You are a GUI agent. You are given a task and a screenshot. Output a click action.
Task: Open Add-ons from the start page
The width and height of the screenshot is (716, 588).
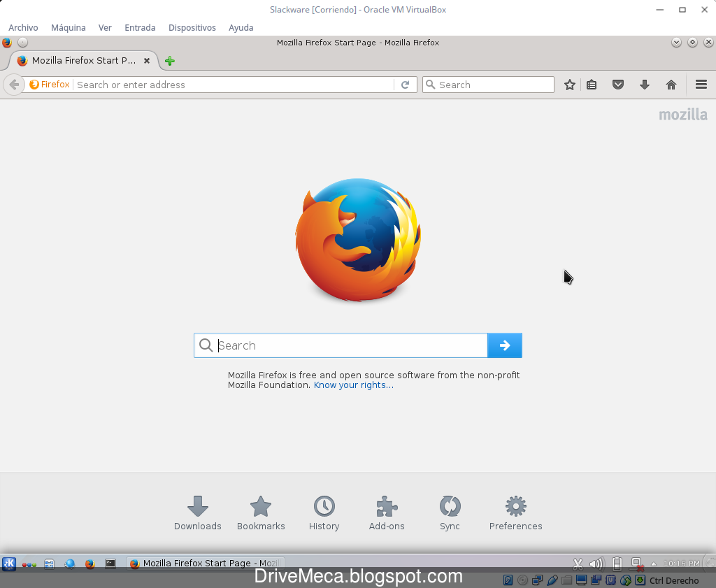[x=386, y=512]
